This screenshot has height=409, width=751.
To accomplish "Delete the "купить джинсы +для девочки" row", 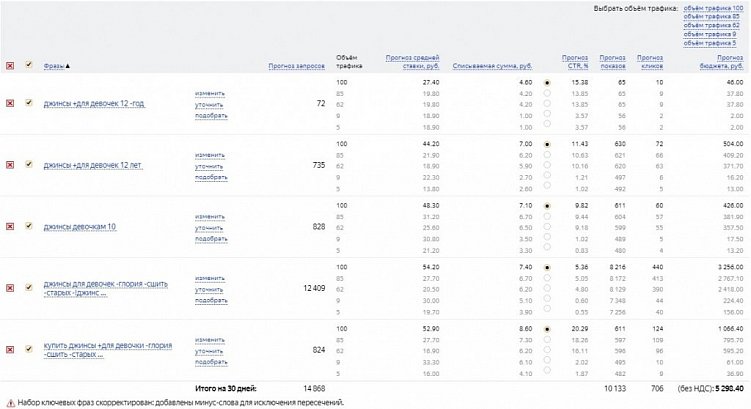I will coord(10,350).
